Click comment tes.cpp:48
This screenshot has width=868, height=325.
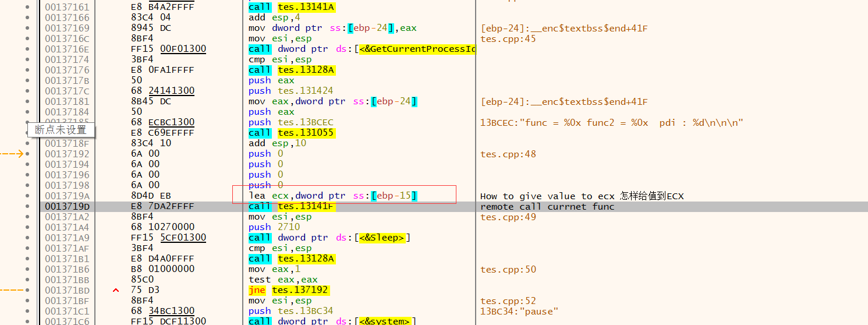(x=508, y=154)
